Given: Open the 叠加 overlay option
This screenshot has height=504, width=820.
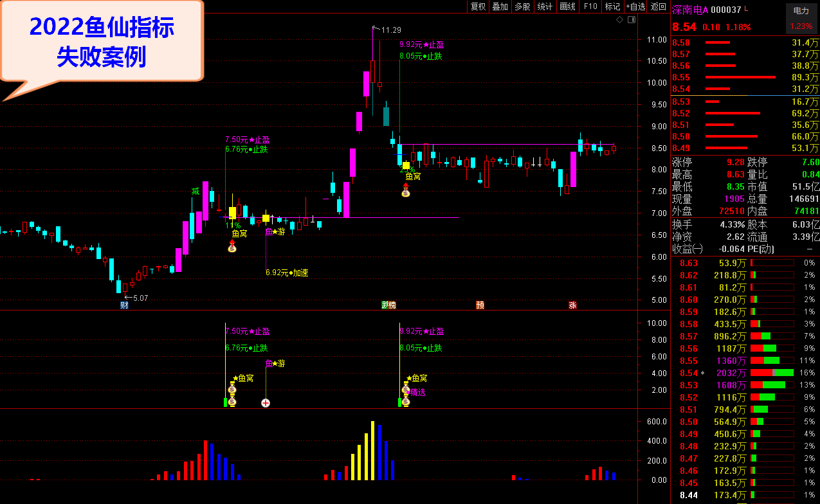Looking at the screenshot, I should (500, 6).
